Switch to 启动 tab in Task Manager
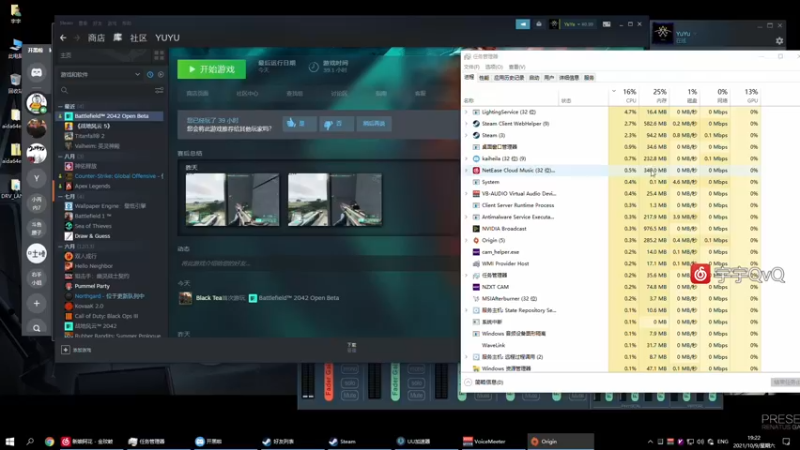This screenshot has height=450, width=800. (x=534, y=78)
